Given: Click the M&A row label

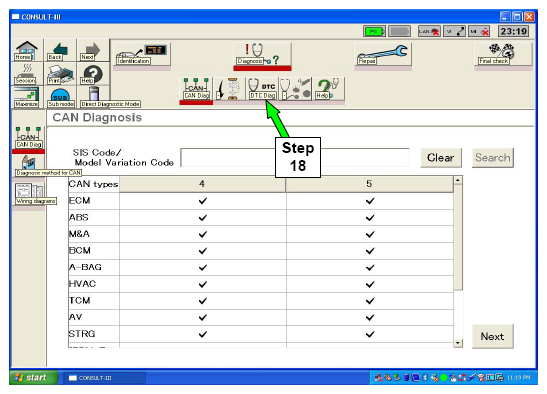Looking at the screenshot, I should pyautogui.click(x=79, y=234).
